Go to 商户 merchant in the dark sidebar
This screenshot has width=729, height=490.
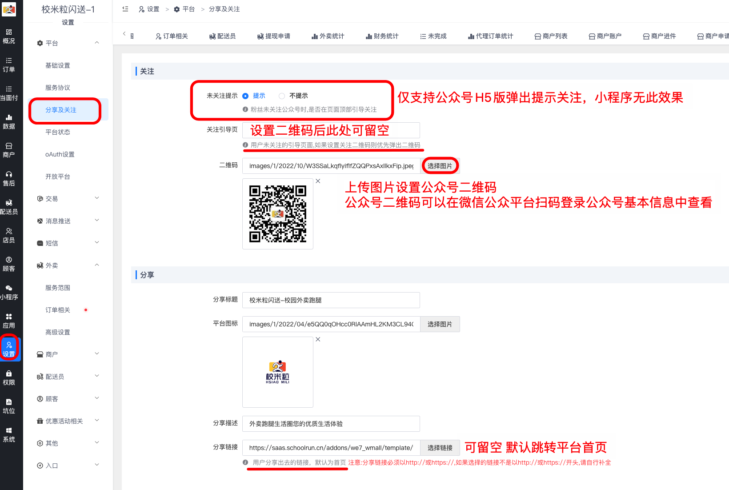[9, 150]
